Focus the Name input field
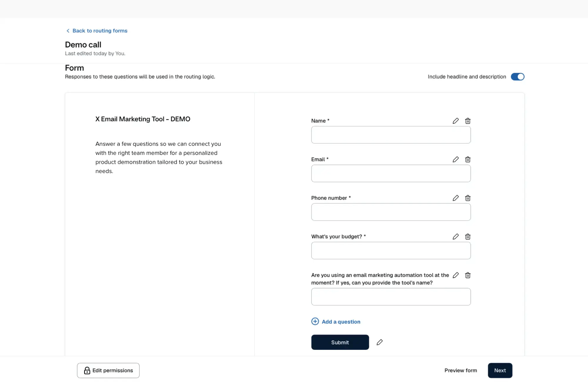This screenshot has width=588, height=384. tap(391, 135)
